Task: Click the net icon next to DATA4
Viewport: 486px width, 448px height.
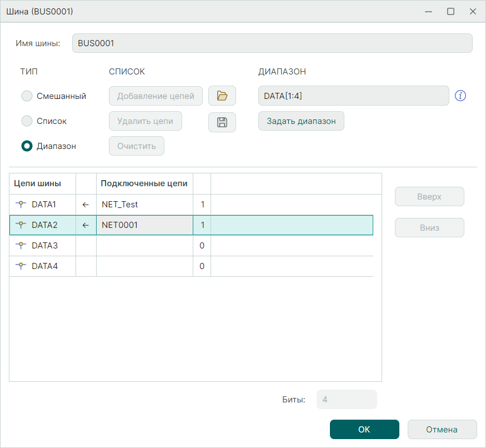Action: 21,266
